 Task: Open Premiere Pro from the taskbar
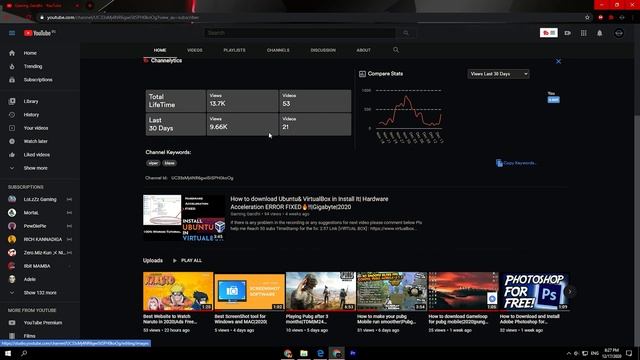(x=353, y=353)
